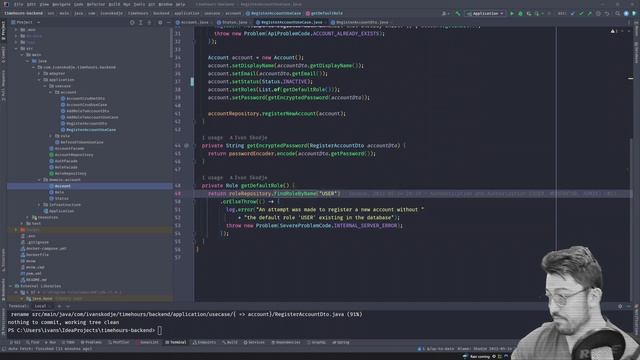The image size is (640, 360).
Task: Open the Services tool window
Action: click(x=254, y=342)
